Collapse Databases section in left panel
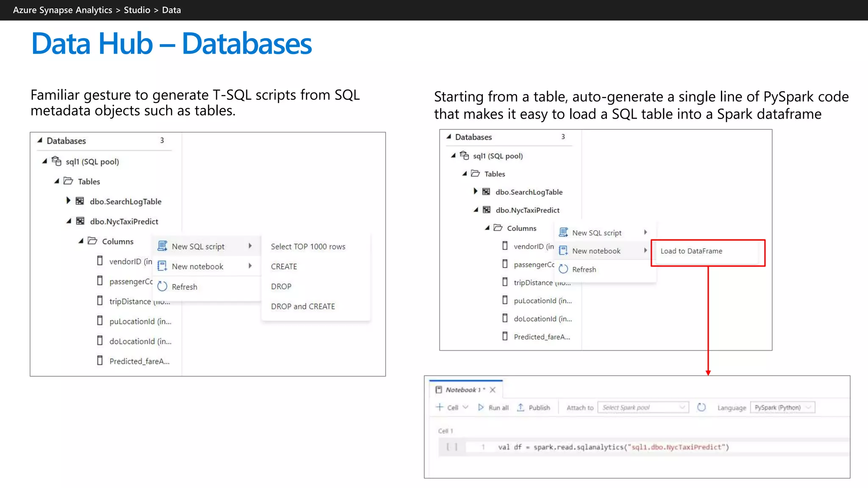 [40, 140]
